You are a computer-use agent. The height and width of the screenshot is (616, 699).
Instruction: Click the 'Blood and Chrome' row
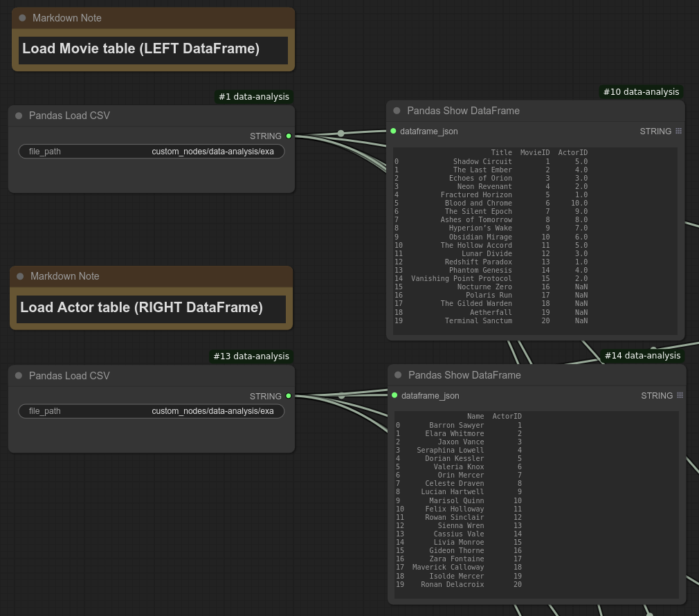click(x=491, y=203)
